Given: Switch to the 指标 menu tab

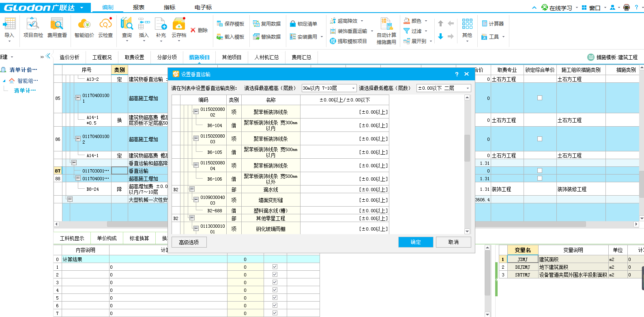Looking at the screenshot, I should tap(170, 7).
